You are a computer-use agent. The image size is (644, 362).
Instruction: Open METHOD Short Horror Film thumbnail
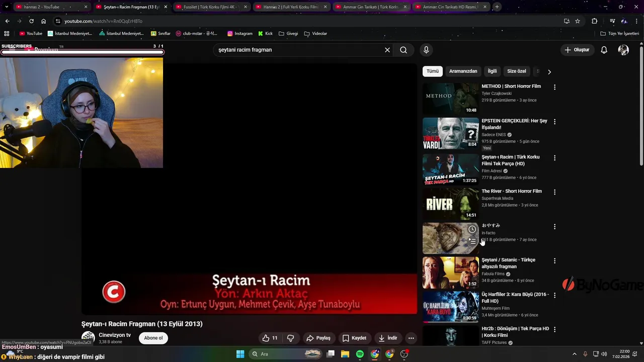451,99
